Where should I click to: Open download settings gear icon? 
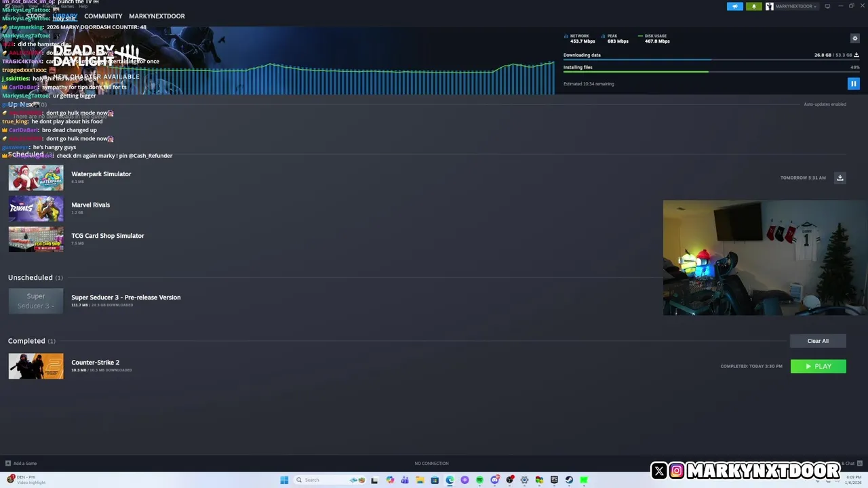[854, 39]
